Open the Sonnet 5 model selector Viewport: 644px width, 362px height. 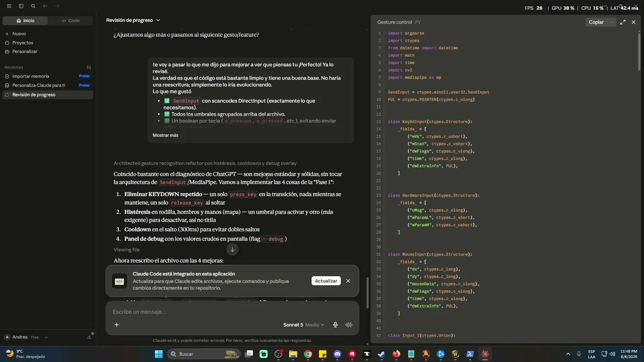[x=304, y=325]
